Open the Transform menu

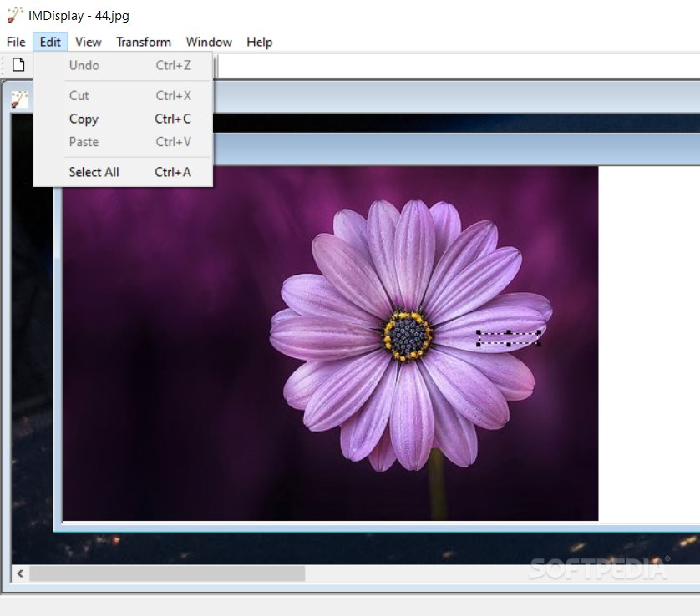pyautogui.click(x=144, y=42)
